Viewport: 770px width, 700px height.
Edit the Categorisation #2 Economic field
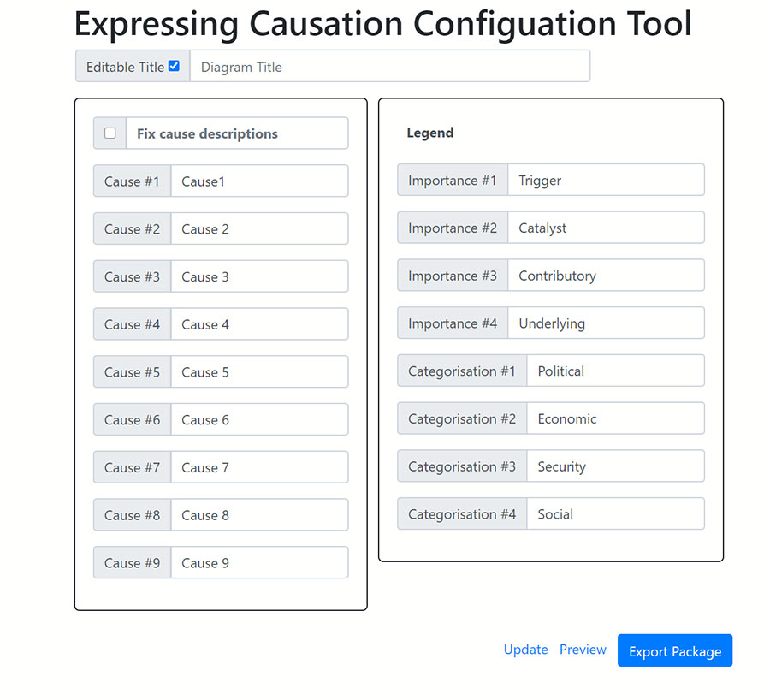[614, 419]
